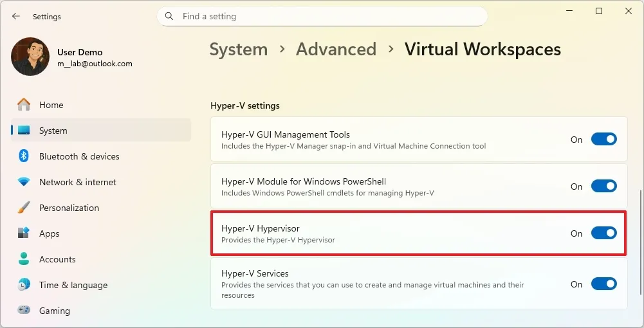Select Personalization in sidebar
The image size is (644, 328).
click(101, 208)
